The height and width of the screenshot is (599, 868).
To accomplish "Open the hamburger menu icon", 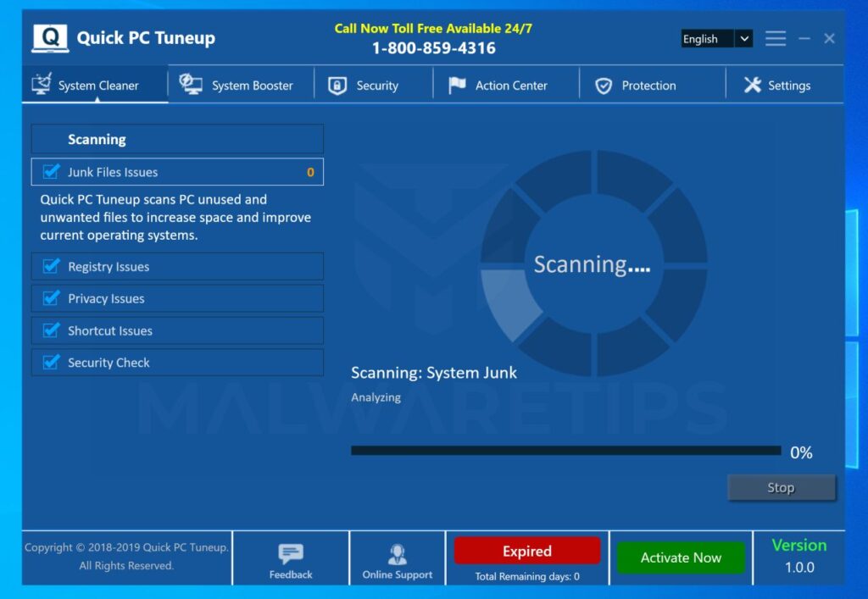I will [776, 39].
